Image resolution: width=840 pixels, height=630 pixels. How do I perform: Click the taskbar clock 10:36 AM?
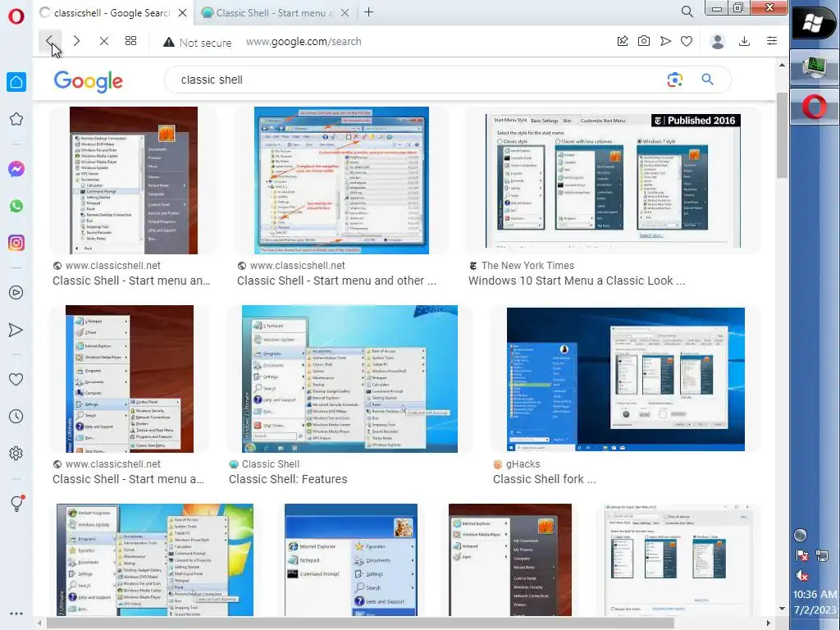815,595
